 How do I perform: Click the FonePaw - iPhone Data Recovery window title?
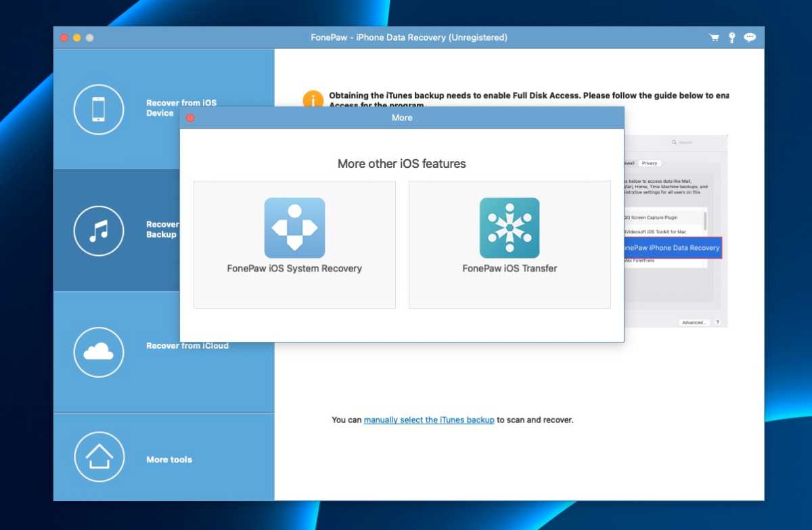tap(409, 38)
